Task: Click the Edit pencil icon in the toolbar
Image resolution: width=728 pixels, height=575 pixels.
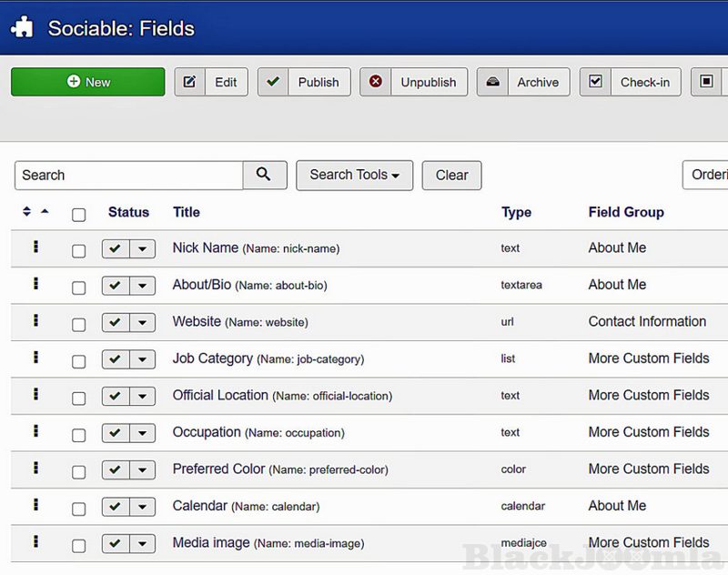Action: [190, 82]
